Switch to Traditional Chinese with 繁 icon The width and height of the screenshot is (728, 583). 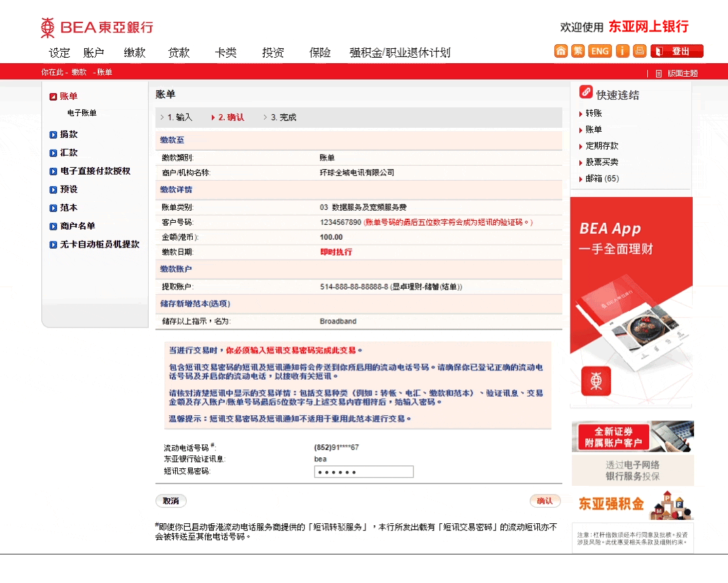click(577, 51)
